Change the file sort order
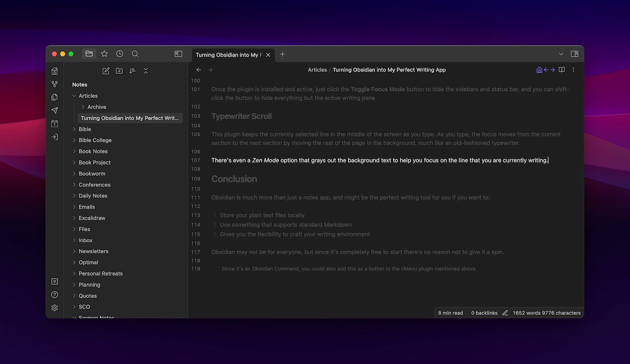Screen dimensions: 630x364 [x=132, y=71]
